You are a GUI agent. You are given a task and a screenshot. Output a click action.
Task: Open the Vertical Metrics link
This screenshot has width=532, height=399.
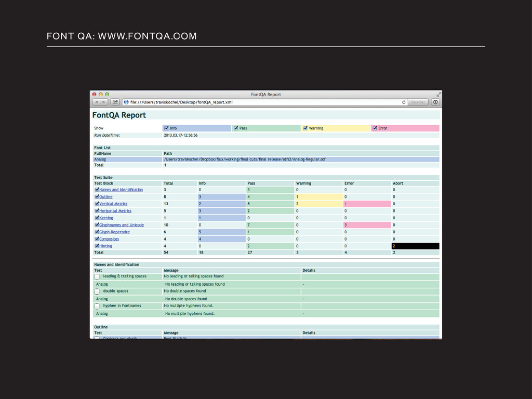(113, 204)
